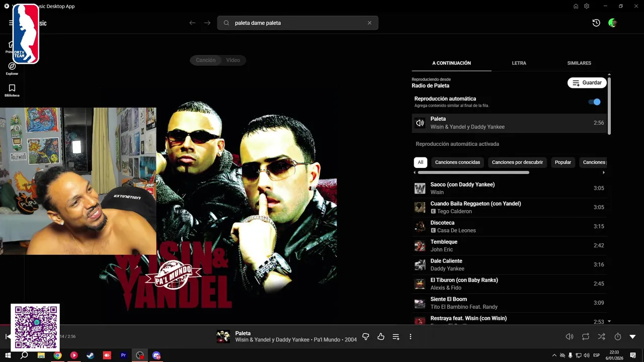Click the song progress bar above player
644x362 pixels.
tap(322, 325)
